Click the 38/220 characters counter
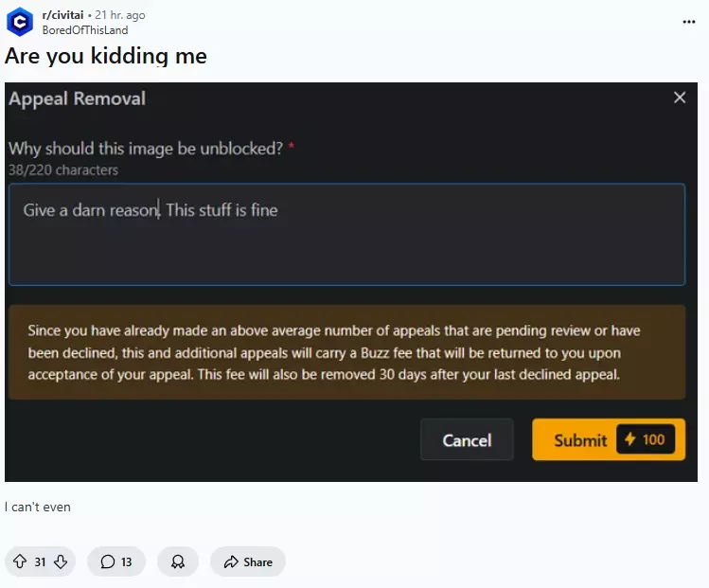 click(63, 170)
